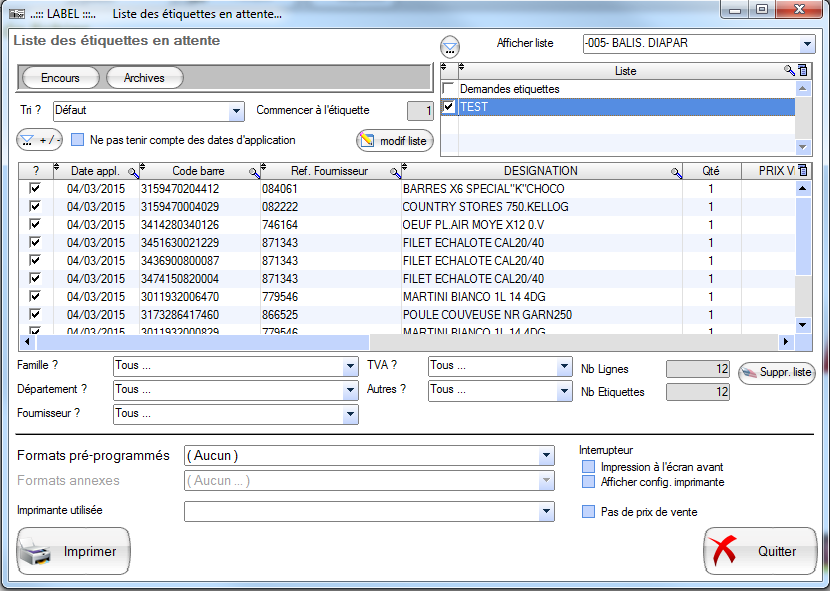Click the filter +/- icon button
830x591 pixels.
[x=40, y=140]
